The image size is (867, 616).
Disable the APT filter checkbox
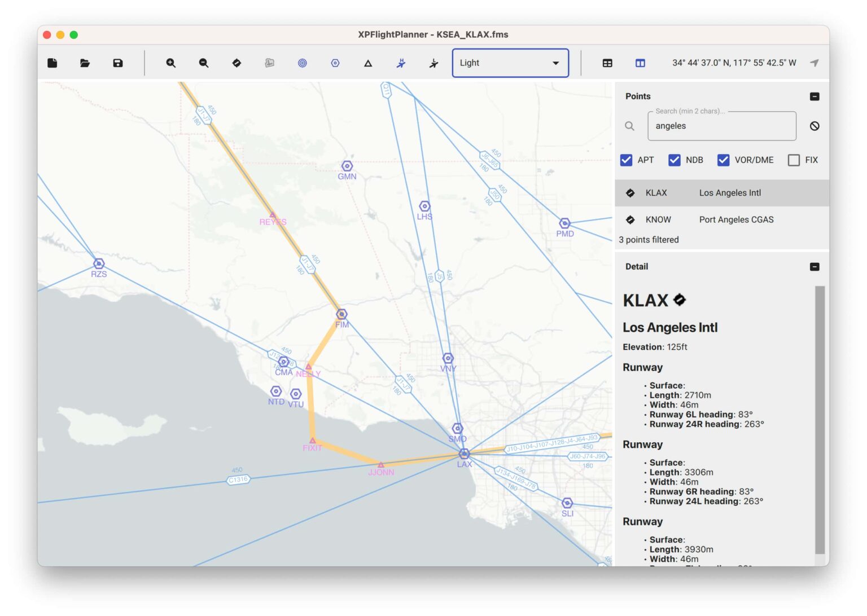click(x=627, y=160)
